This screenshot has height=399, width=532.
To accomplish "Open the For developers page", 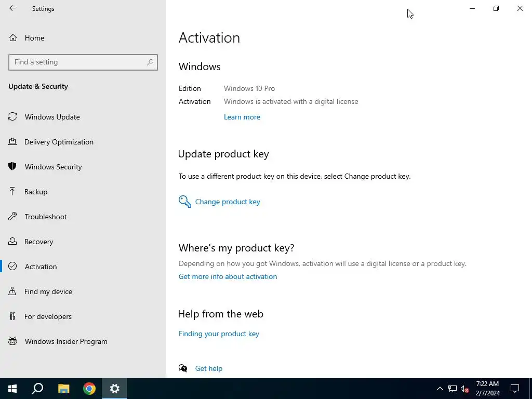I will 48,316.
